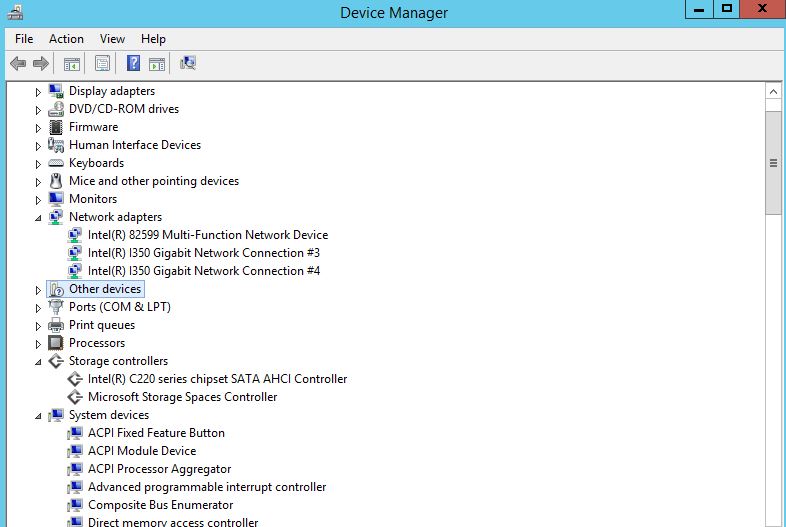Maximize the Device Manager window
The height and width of the screenshot is (527, 786).
click(726, 10)
